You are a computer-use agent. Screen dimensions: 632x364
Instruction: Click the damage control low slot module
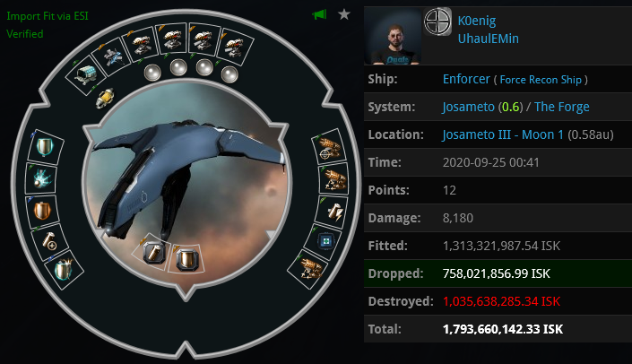point(325,241)
